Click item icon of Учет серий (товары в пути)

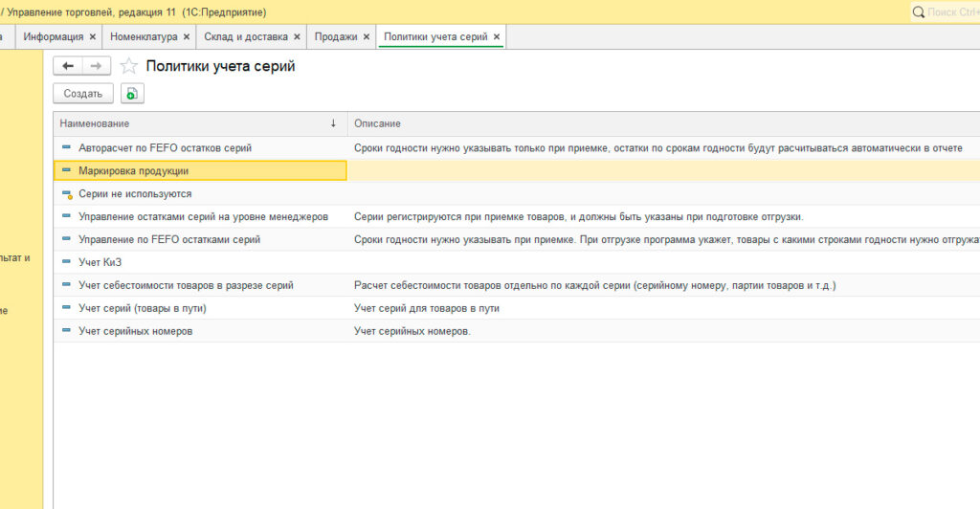tap(66, 307)
